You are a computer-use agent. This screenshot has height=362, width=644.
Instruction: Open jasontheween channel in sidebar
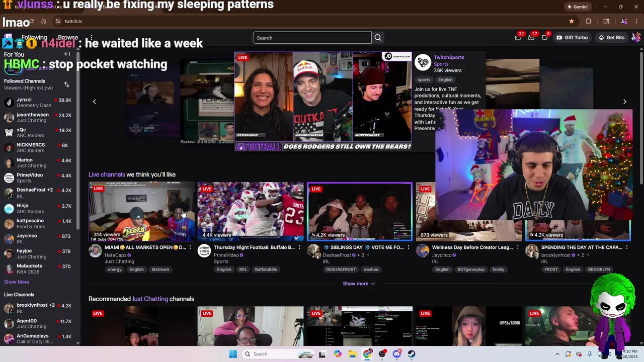(38, 118)
